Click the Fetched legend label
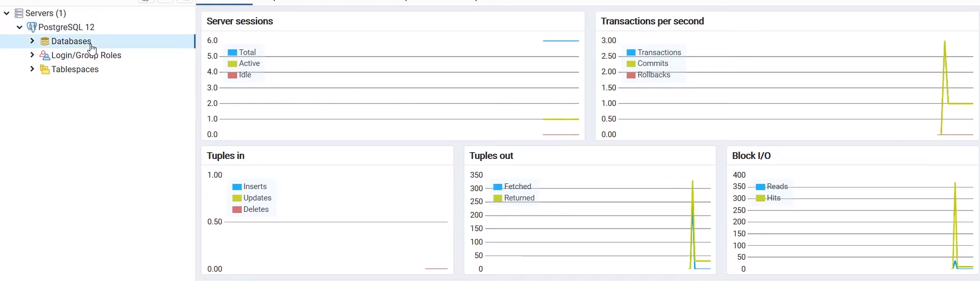Screen dimensions: 980x281 point(518,186)
